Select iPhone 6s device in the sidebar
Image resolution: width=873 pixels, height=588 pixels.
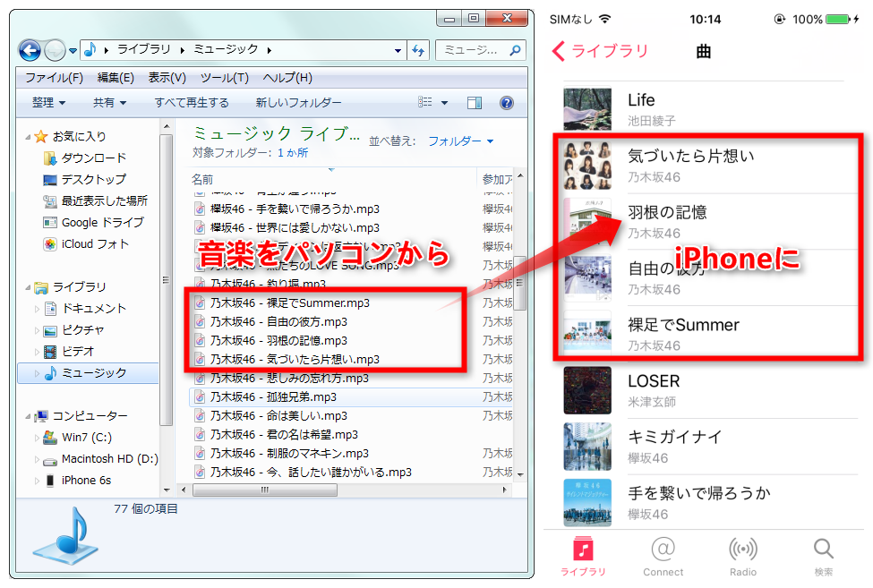click(77, 480)
